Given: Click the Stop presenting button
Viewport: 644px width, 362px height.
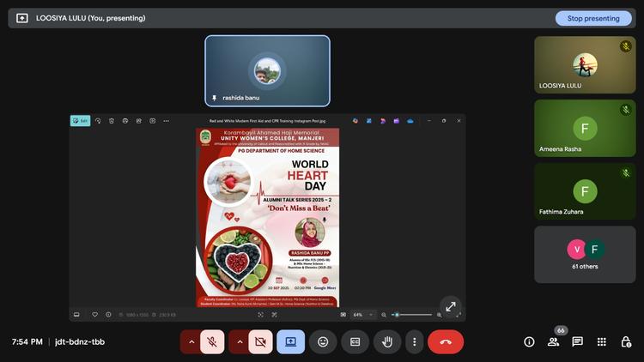Looking at the screenshot, I should pyautogui.click(x=593, y=18).
